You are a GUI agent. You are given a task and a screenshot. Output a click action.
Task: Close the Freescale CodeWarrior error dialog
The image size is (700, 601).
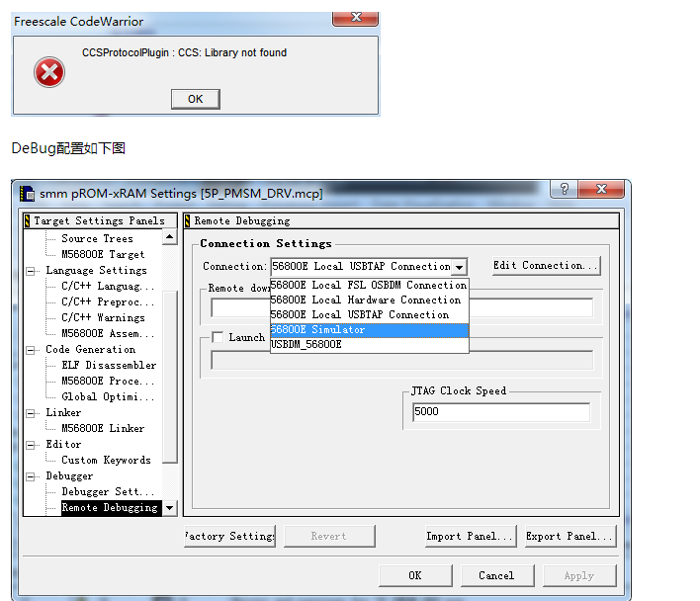pyautogui.click(x=355, y=18)
